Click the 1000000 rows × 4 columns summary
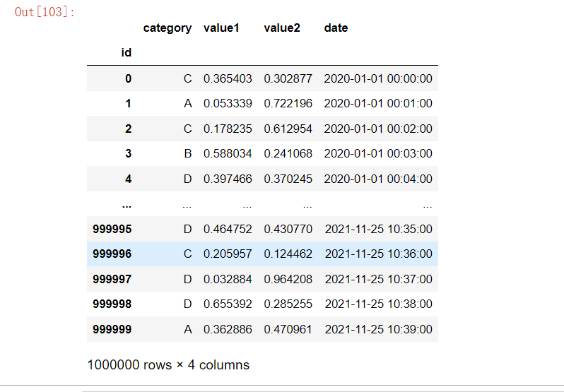This screenshot has width=564, height=392. pos(168,365)
